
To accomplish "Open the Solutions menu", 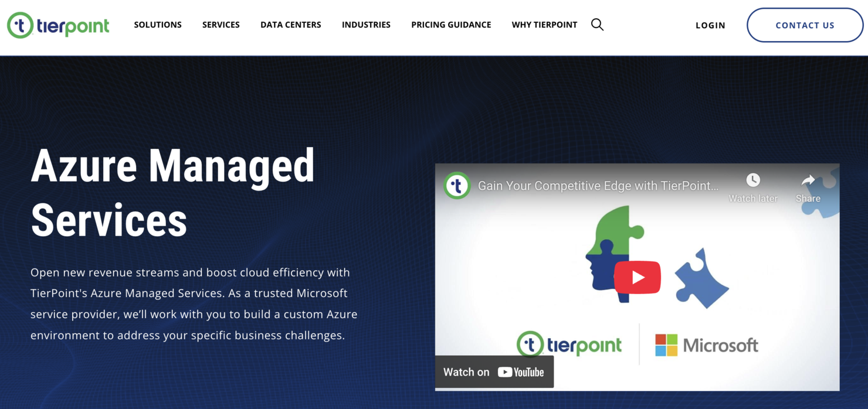I will (x=158, y=25).
